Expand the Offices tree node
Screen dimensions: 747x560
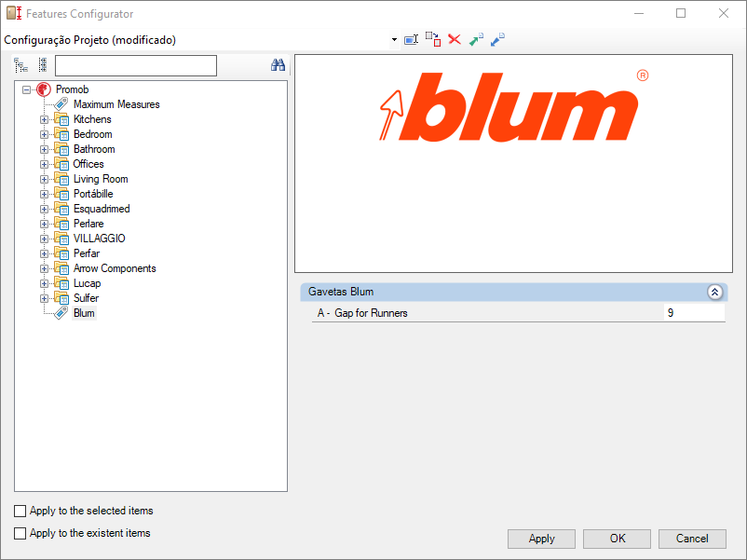[44, 164]
